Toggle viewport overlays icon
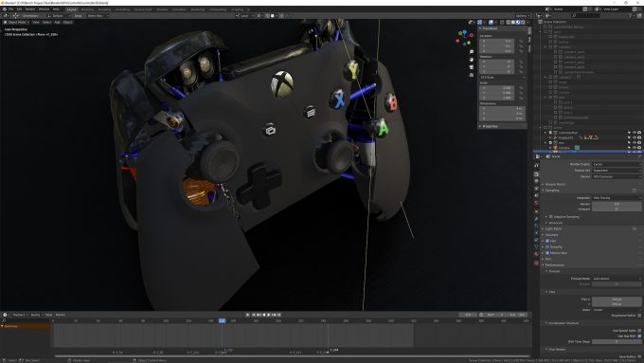 pyautogui.click(x=492, y=22)
